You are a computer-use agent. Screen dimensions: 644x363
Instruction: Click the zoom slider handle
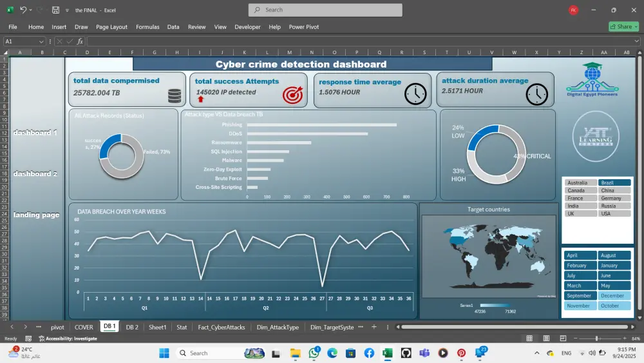coord(597,338)
